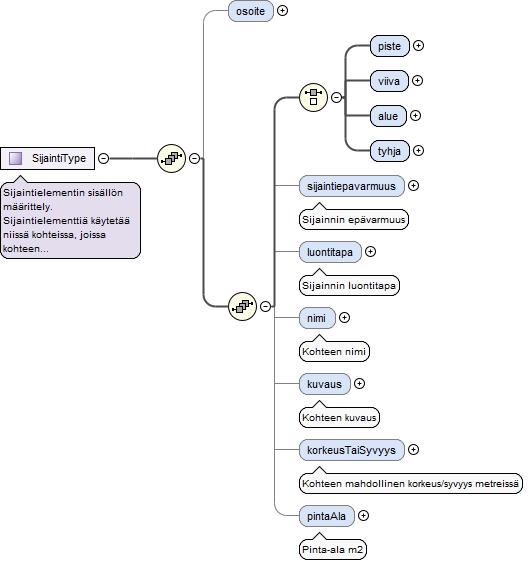Screen dimensions: 530x563
Task: Collapse the lower sequence compositor branch
Action: coord(266,307)
